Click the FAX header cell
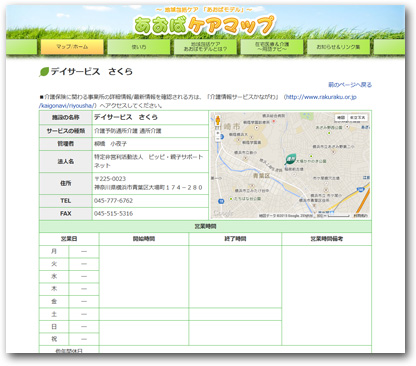The image size is (416, 366). pos(66,213)
